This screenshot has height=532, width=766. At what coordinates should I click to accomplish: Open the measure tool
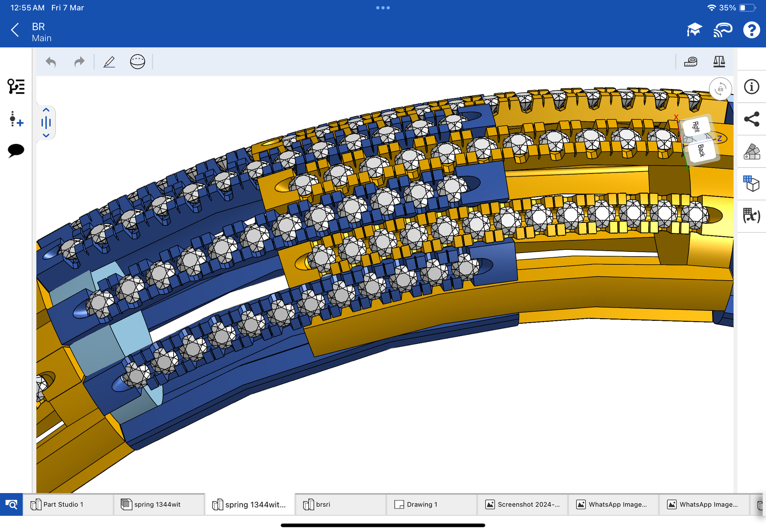690,62
